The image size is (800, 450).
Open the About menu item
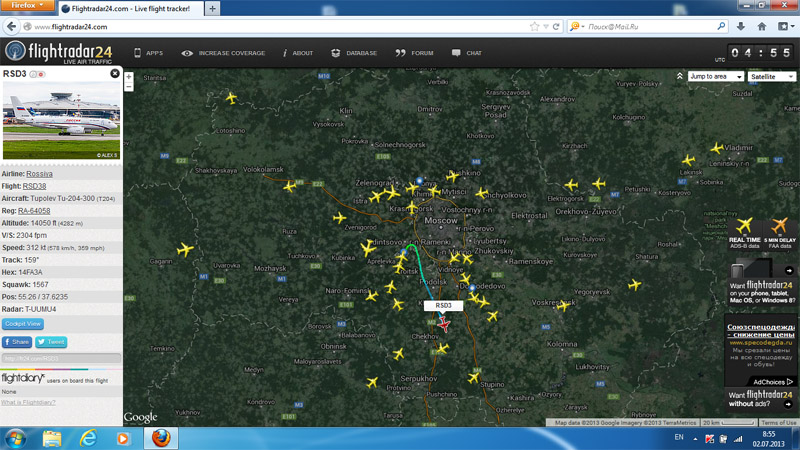tap(298, 53)
